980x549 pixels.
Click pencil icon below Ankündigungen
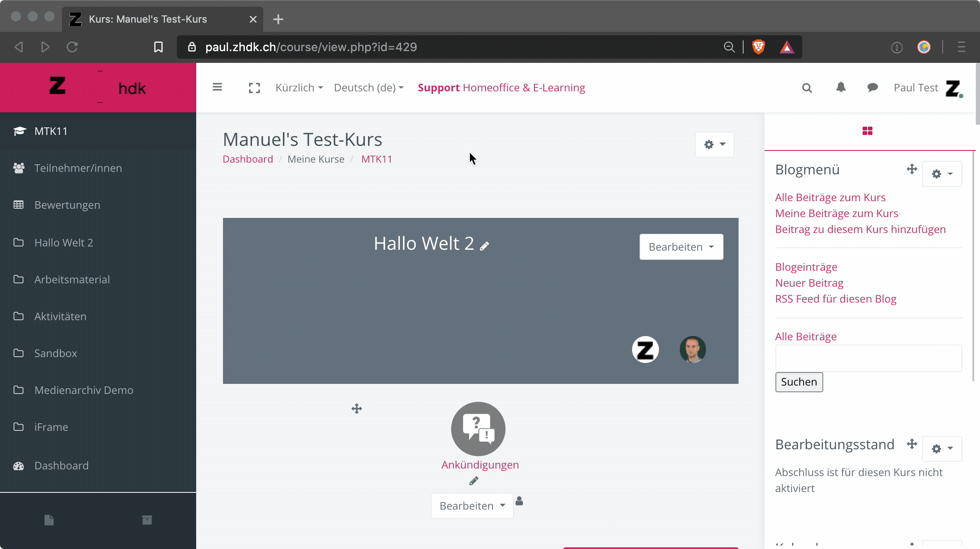pos(474,481)
